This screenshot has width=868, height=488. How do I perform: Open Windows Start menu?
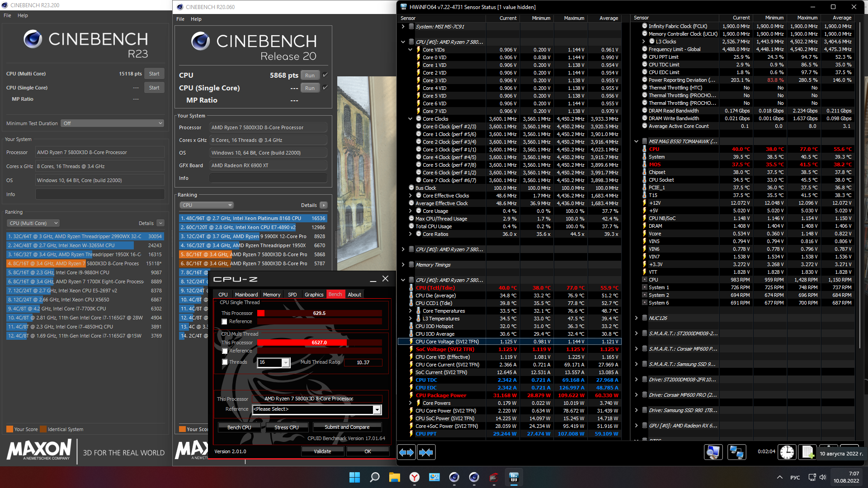[355, 477]
